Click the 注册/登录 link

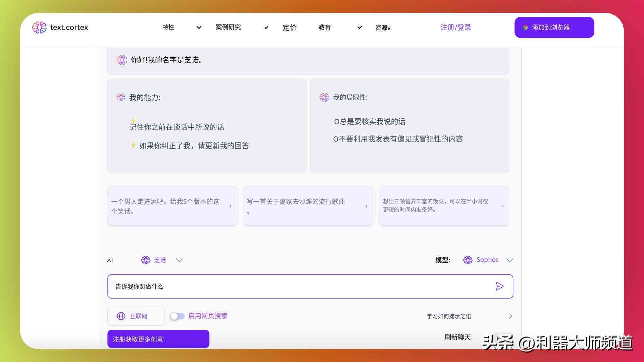coord(456,27)
